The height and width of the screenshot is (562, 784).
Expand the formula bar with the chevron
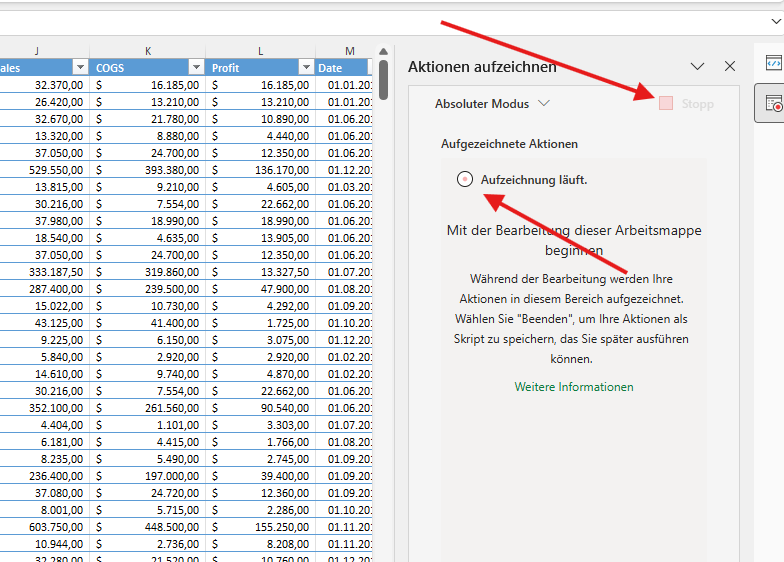point(775,21)
